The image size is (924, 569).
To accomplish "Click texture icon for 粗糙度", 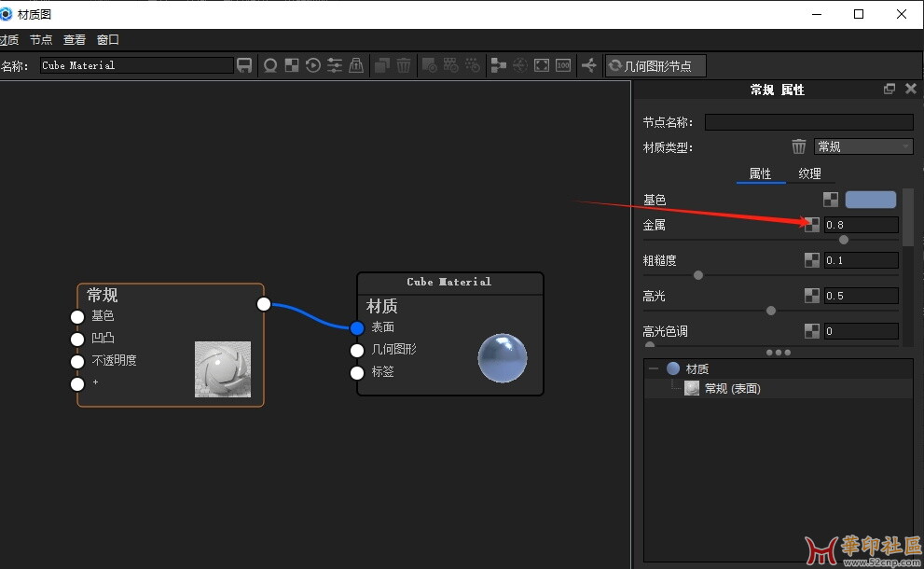I will pos(812,260).
